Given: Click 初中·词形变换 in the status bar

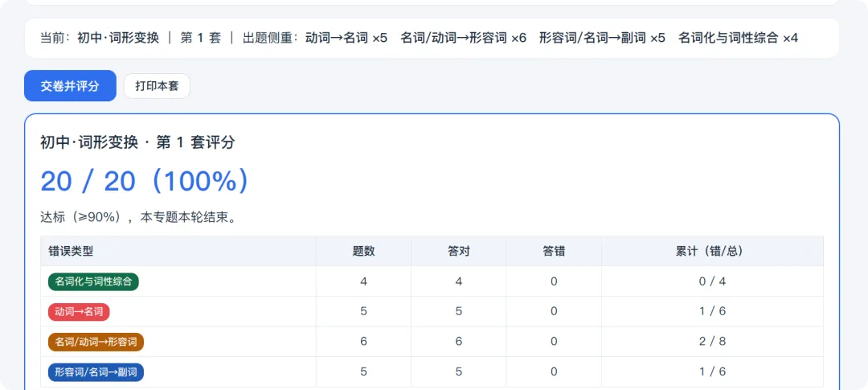Looking at the screenshot, I should pyautogui.click(x=118, y=39).
